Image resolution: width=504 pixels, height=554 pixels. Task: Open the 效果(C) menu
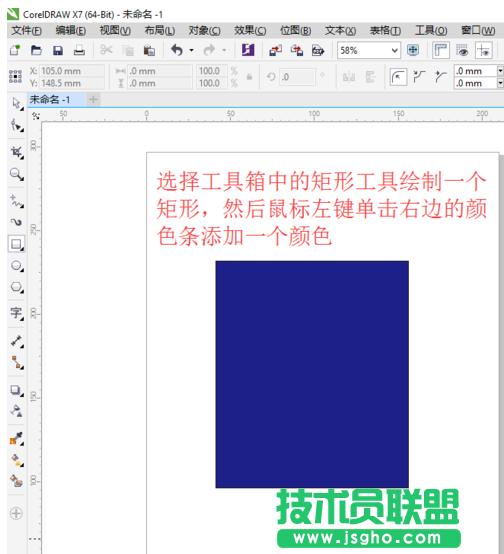(x=250, y=31)
